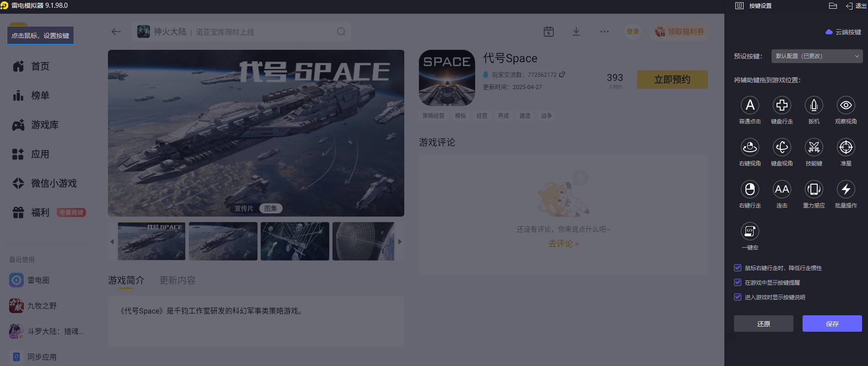Click the 登录 login button
Viewport: 868px width, 366px height.
633,32
